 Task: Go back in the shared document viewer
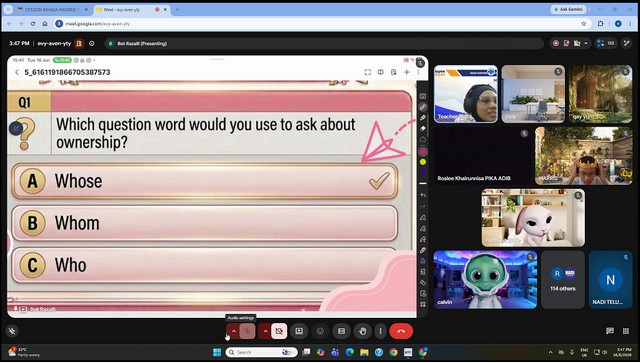click(17, 72)
